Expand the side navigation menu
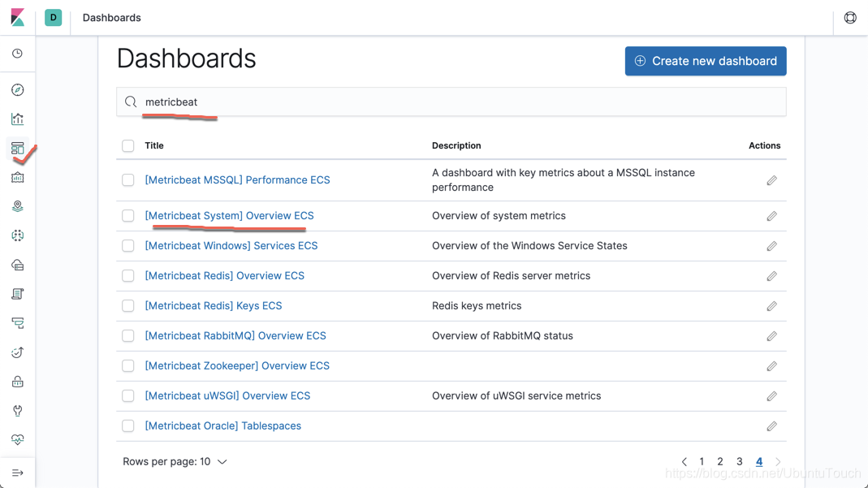868x488 pixels. (18, 473)
